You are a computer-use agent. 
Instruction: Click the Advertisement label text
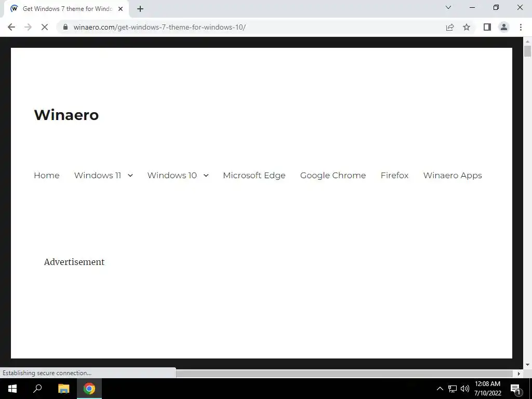[x=74, y=262]
